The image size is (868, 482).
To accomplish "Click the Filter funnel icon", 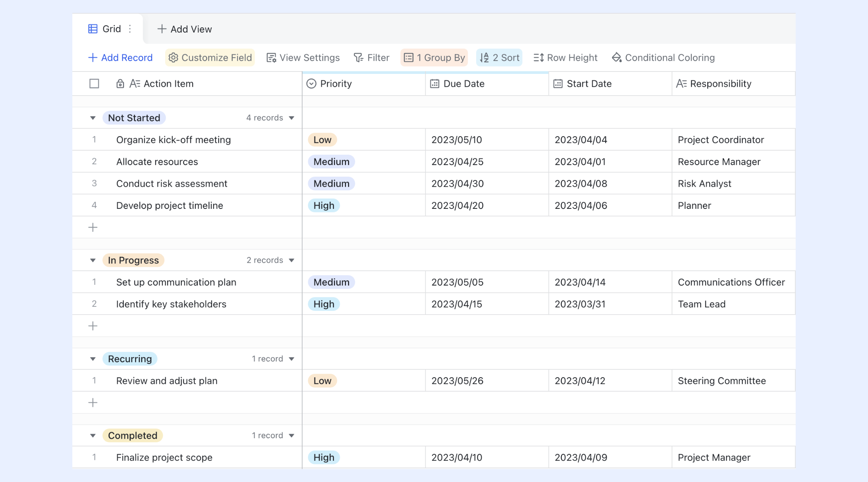I will (358, 58).
